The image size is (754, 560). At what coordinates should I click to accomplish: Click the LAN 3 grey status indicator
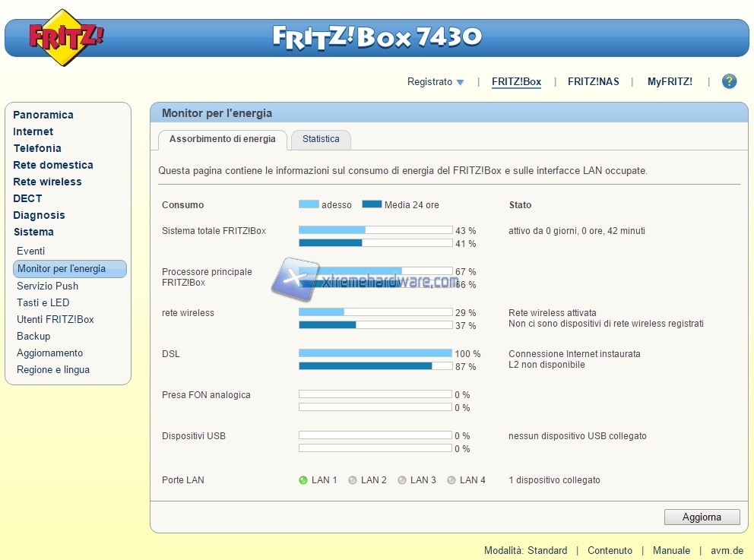(402, 480)
